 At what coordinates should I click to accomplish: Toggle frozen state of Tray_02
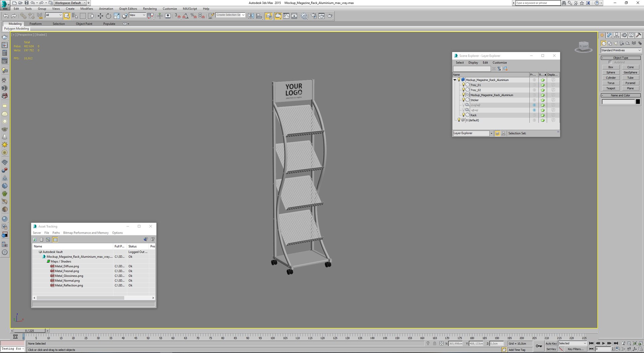pyautogui.click(x=534, y=90)
